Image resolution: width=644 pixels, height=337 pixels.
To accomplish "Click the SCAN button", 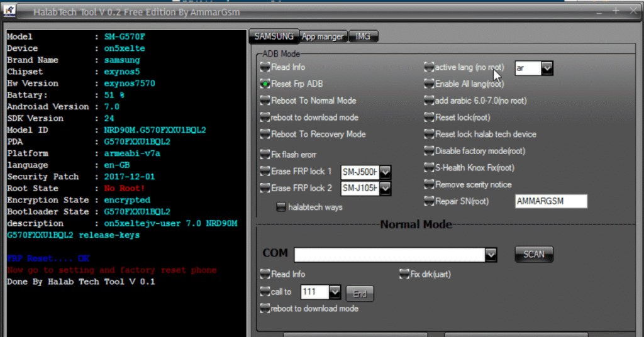I will 534,254.
